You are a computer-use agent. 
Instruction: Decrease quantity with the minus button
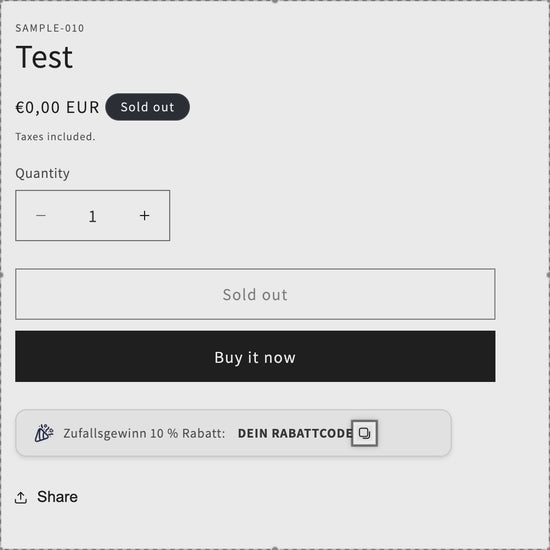pos(41,215)
